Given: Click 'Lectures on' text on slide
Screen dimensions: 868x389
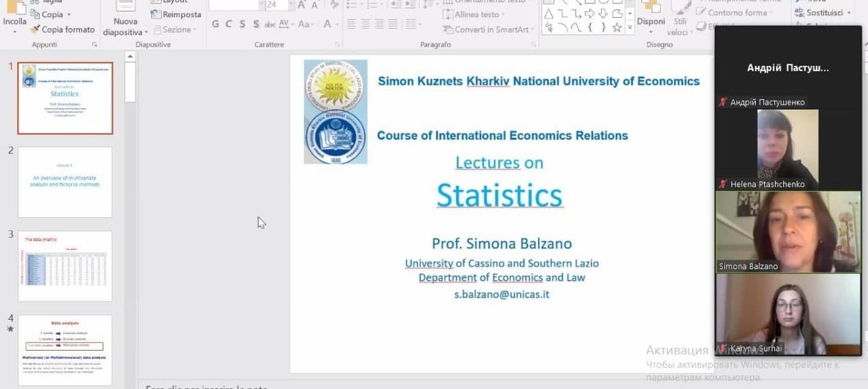Looking at the screenshot, I should point(500,162).
